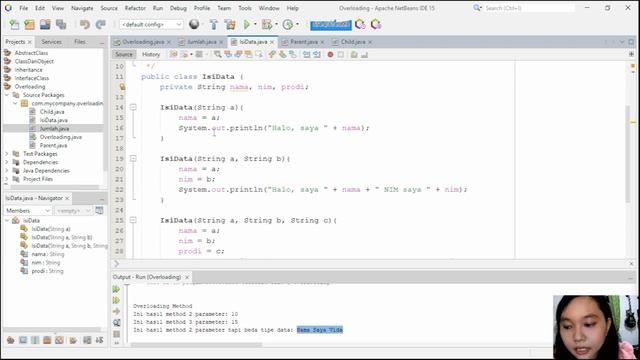Select Jumlah.java in Projects tree
640x360 pixels.
pos(54,129)
